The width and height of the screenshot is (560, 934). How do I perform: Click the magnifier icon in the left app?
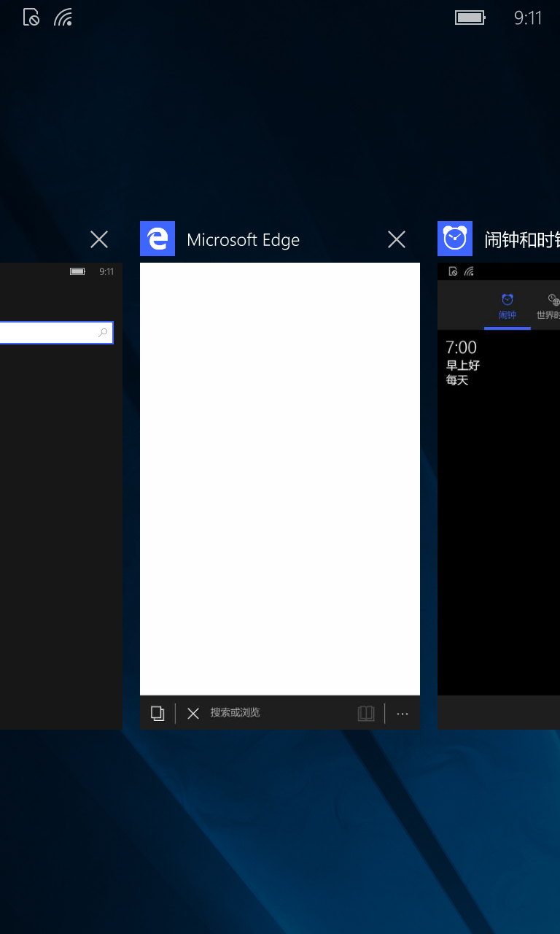(104, 333)
